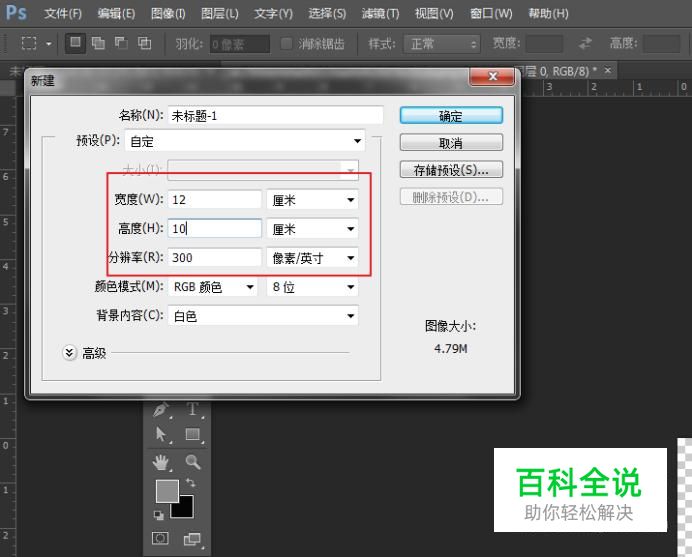Select the Rectangle shape tool

pyautogui.click(x=193, y=435)
